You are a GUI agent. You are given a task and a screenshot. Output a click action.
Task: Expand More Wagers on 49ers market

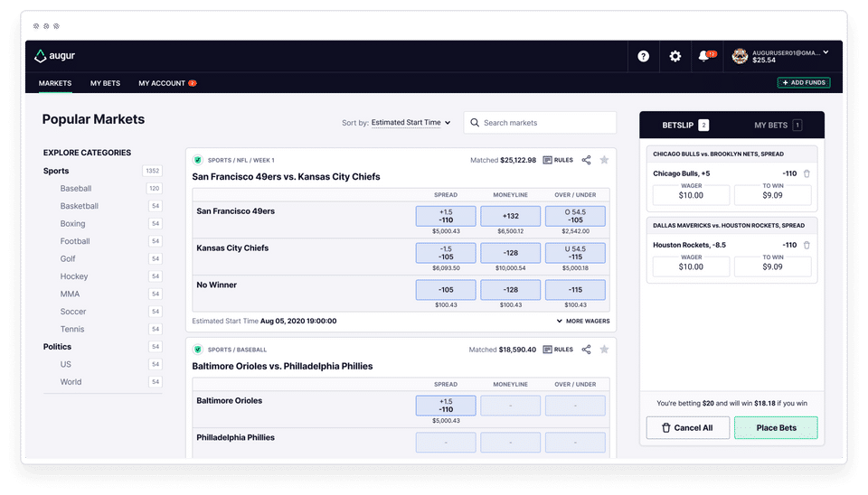tap(583, 321)
